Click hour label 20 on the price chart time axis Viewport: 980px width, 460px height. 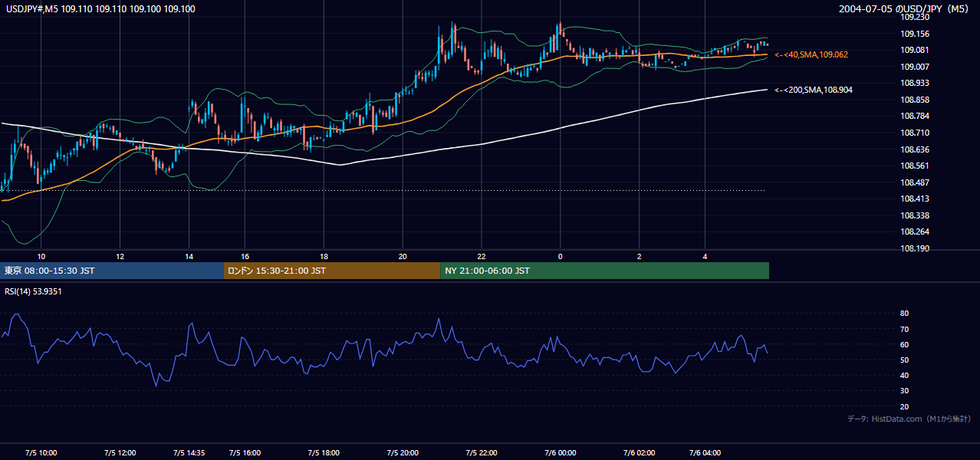click(x=403, y=256)
